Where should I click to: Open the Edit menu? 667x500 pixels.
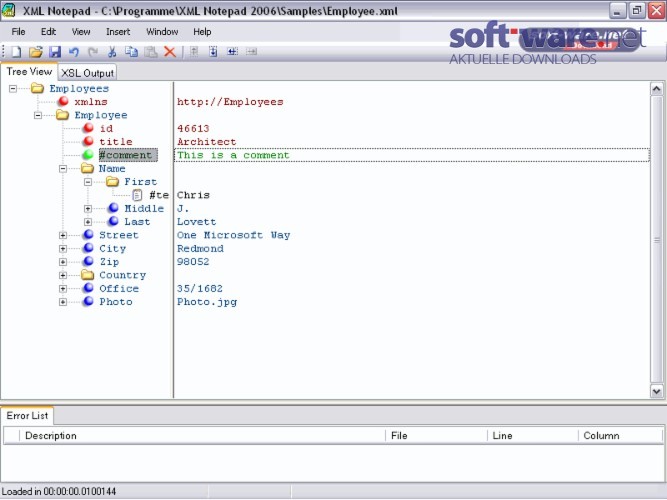[x=48, y=32]
